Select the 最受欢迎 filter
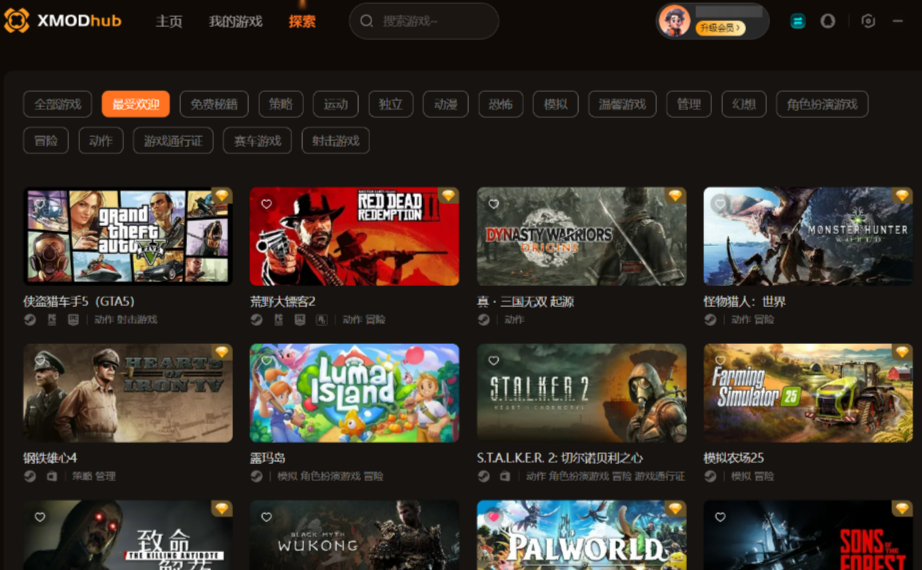This screenshot has width=922, height=570. click(x=136, y=104)
